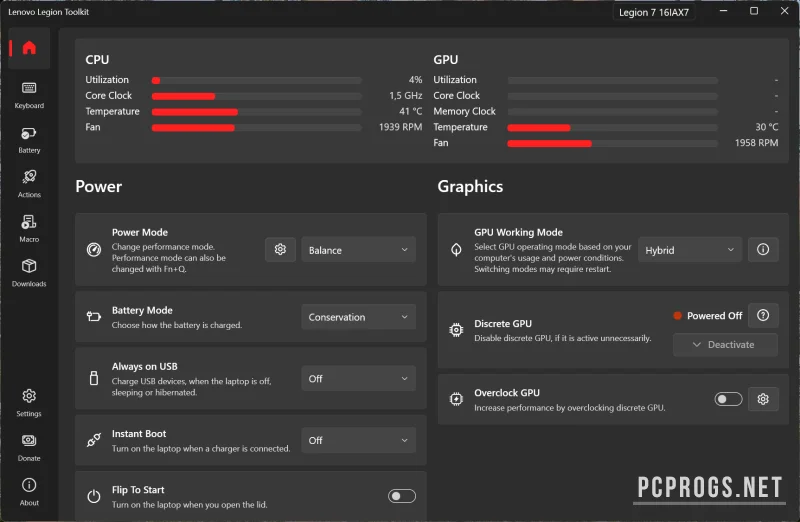Click the Battery Mode battery icon
This screenshot has width=800, height=522.
pos(94,316)
